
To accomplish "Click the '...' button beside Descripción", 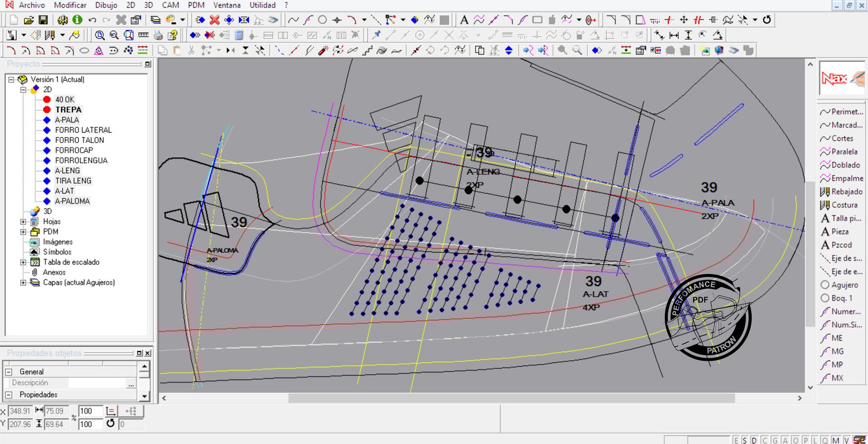I will (131, 383).
